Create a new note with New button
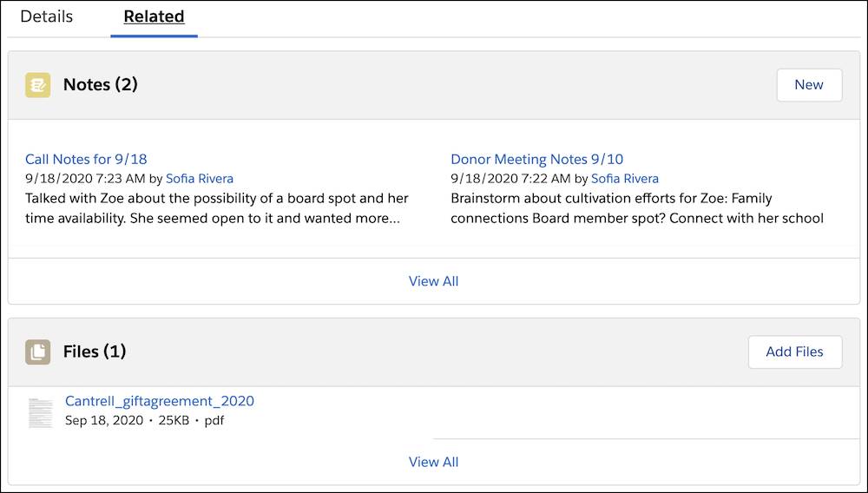Image resolution: width=868 pixels, height=493 pixels. [x=809, y=85]
